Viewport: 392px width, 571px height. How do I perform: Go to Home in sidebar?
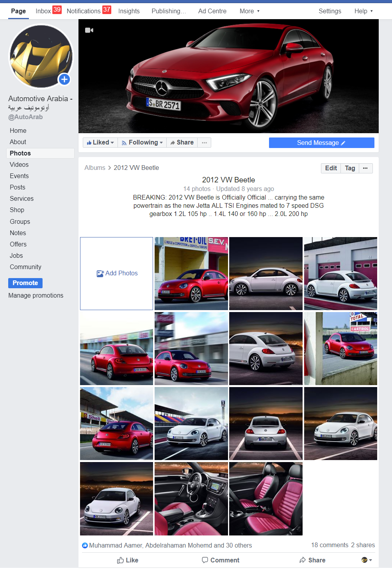point(18,130)
